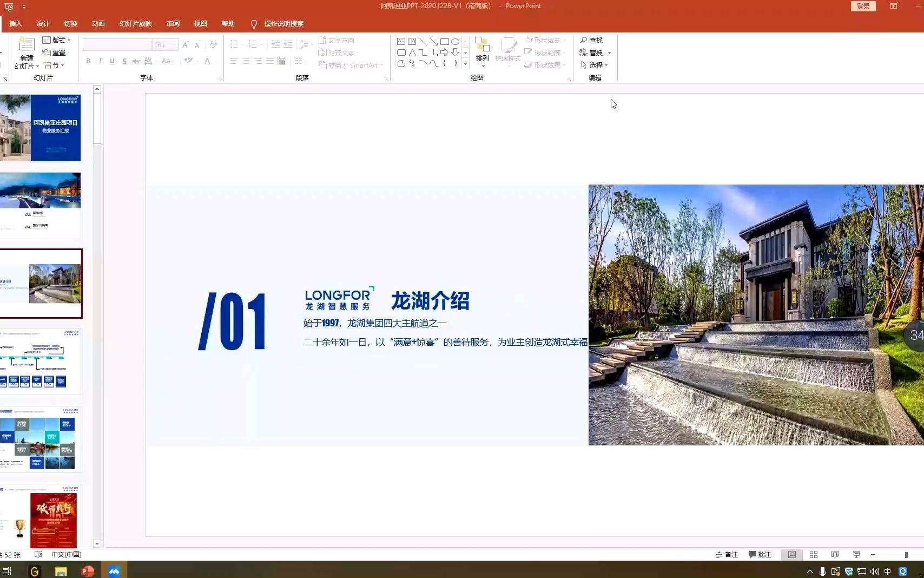This screenshot has width=924, height=578.
Task: Click the volume tray icon
Action: pos(875,571)
